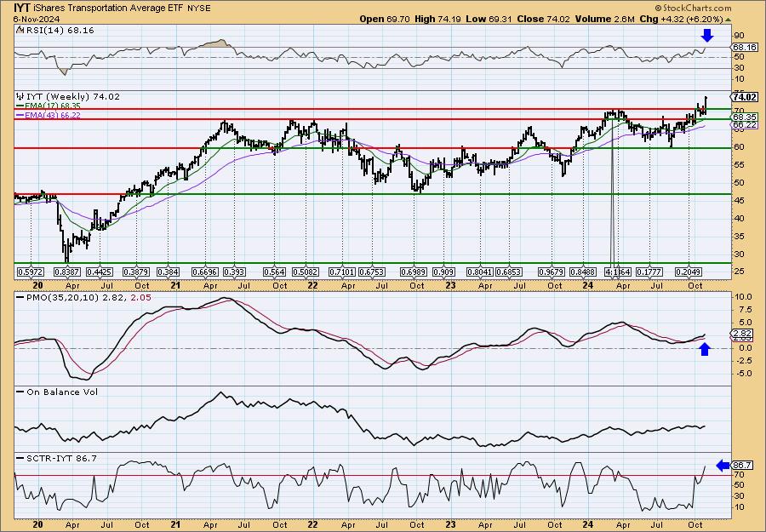Screen dimensions: 766x532
Task: Click the 0.6989 volume value box
Action: coord(414,272)
